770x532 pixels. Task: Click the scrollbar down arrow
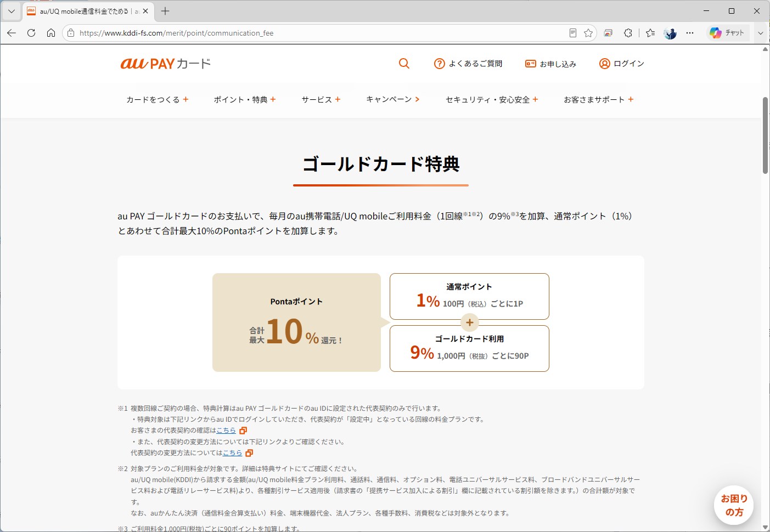[766, 528]
